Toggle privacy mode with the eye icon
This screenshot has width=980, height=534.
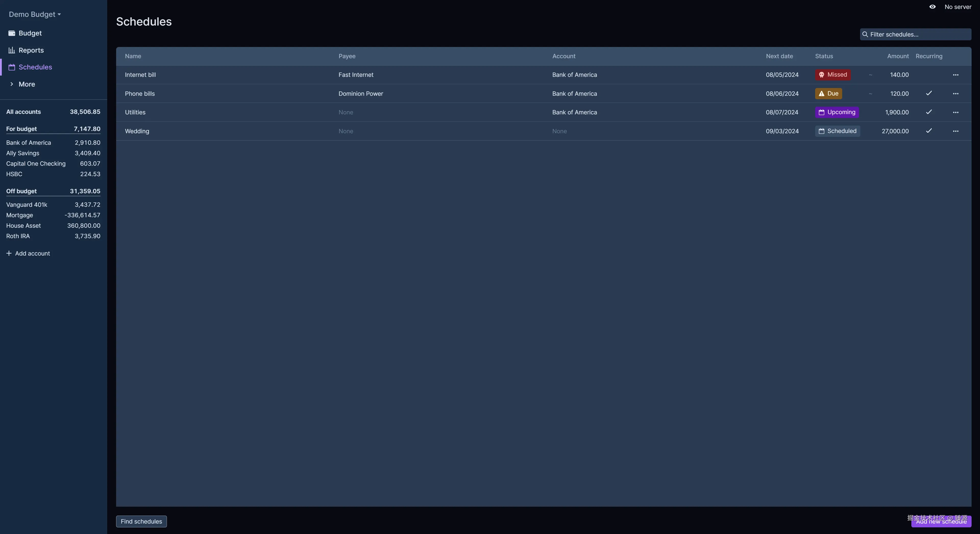click(x=932, y=7)
